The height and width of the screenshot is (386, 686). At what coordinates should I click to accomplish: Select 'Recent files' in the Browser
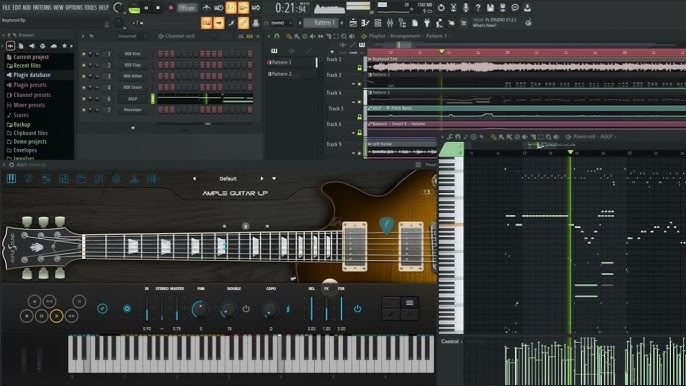(x=26, y=66)
